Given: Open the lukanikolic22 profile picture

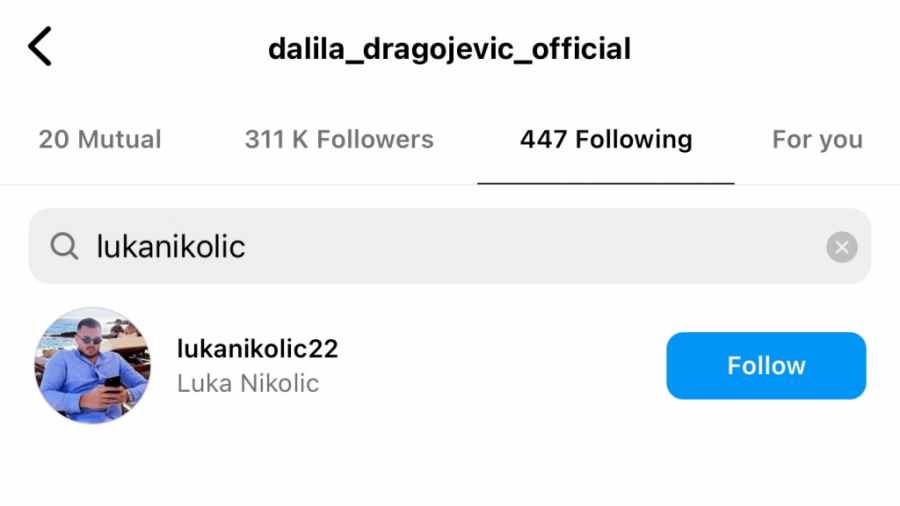Looking at the screenshot, I should click(x=92, y=365).
